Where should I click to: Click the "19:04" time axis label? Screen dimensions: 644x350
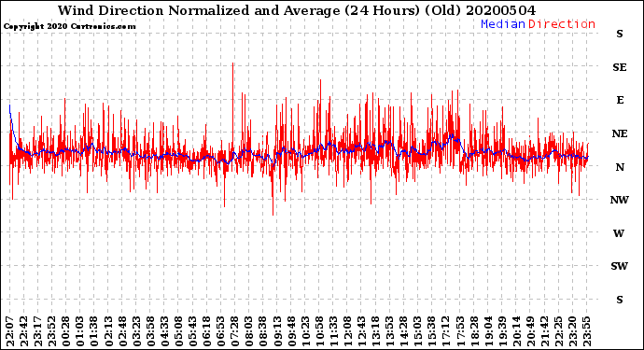tap(488, 331)
